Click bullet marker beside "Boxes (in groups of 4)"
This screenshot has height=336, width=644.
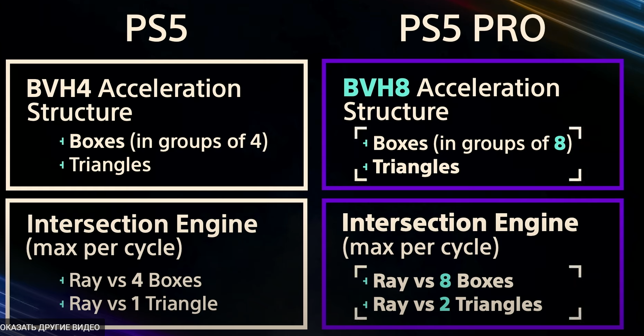62,141
